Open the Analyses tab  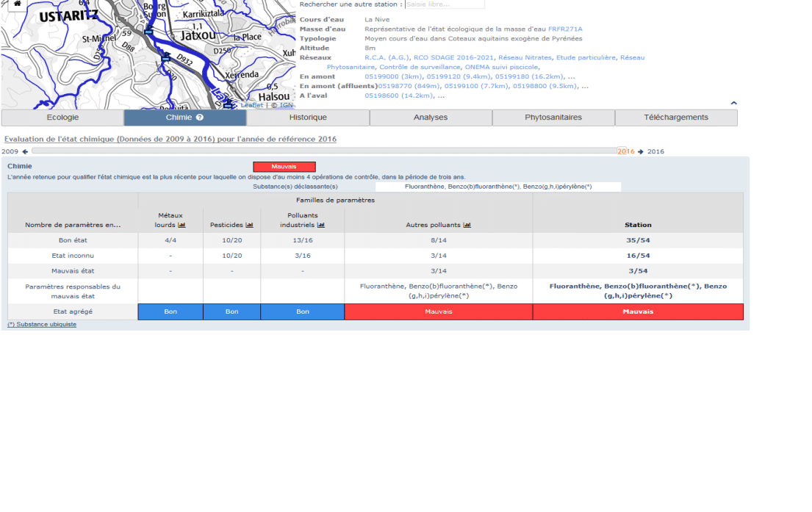431,118
